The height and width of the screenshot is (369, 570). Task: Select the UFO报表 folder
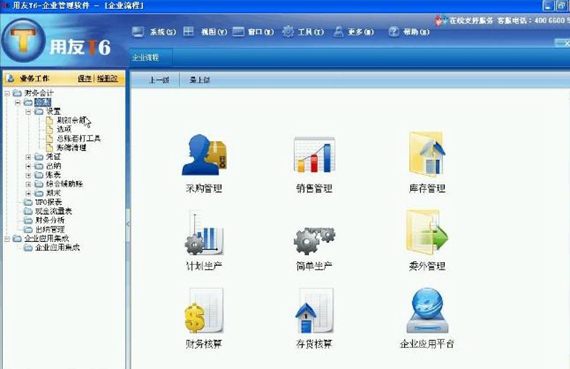coord(48,202)
